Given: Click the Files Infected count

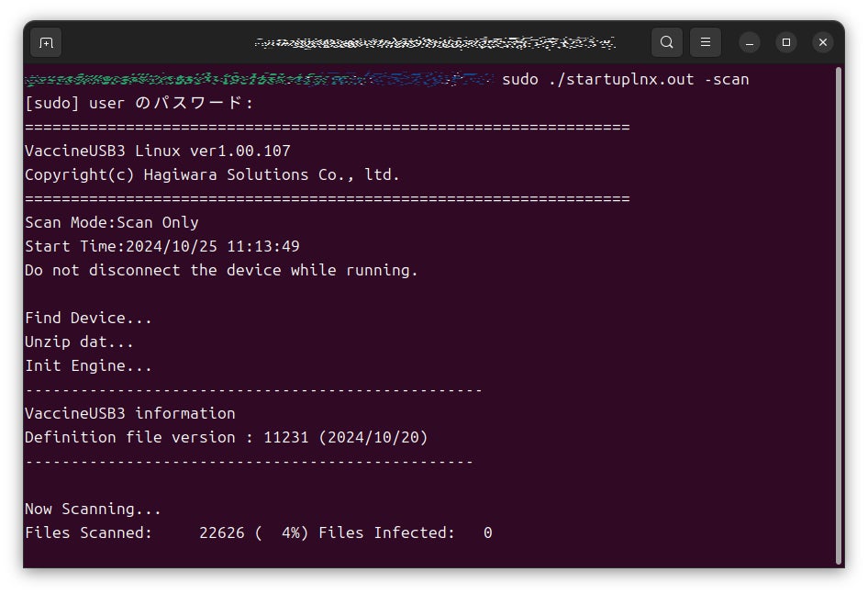Looking at the screenshot, I should [487, 532].
